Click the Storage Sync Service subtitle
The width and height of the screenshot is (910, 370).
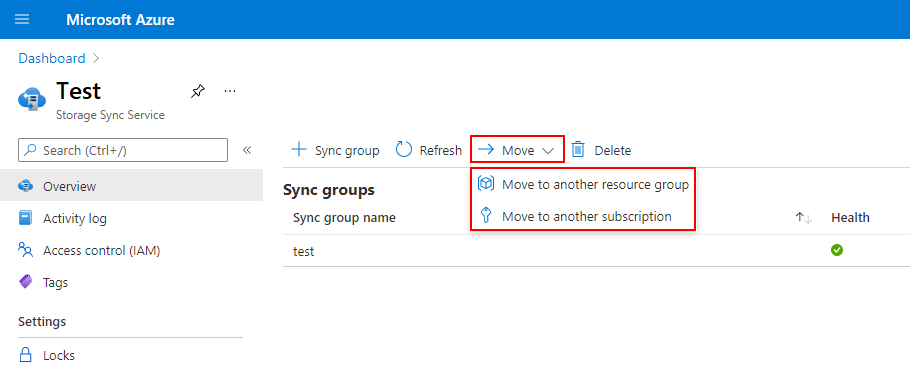point(110,115)
